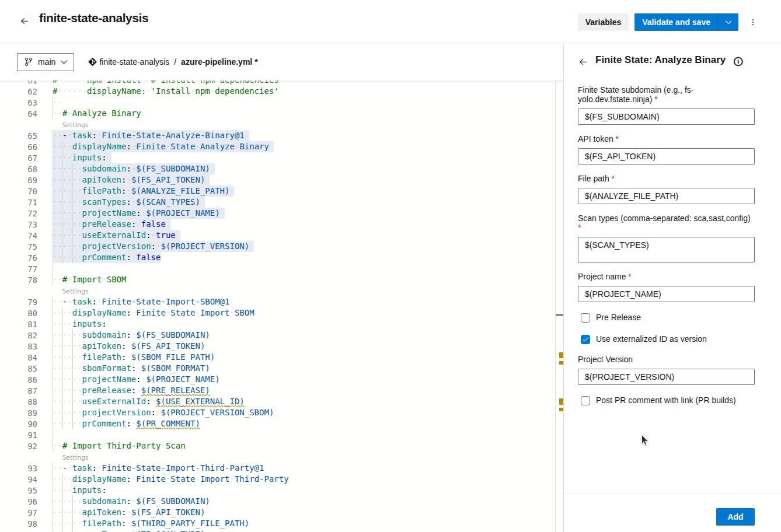Click the underlined $(USE_EXTERNAL_ID) value
This screenshot has height=532, width=781.
(x=200, y=401)
